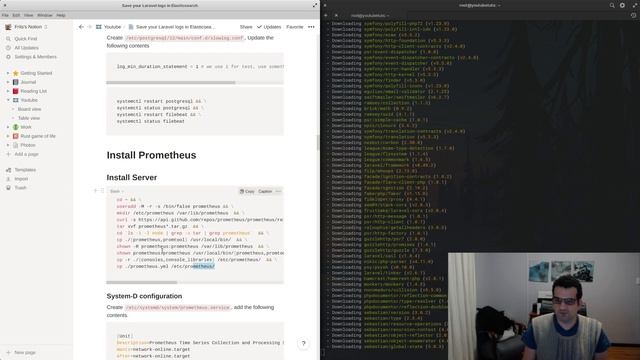
Task: Open the Help menu
Action: coord(61,15)
